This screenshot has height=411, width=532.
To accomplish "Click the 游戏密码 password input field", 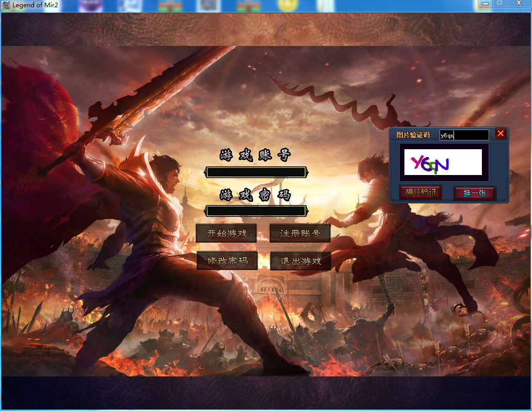I will (256, 211).
